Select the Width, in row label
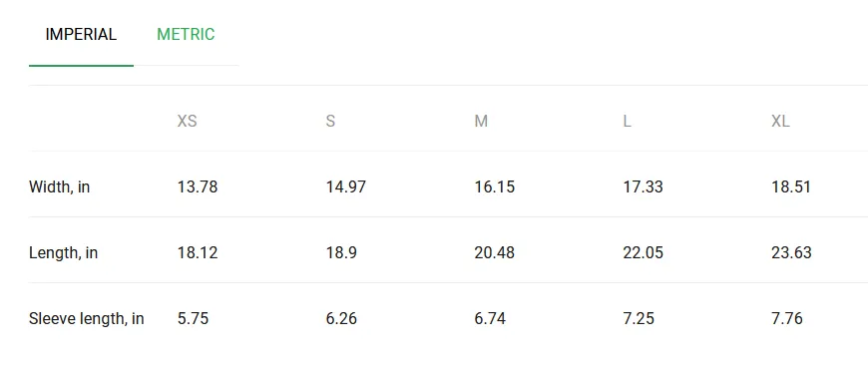Viewport: 868px width, 366px height. tap(59, 187)
